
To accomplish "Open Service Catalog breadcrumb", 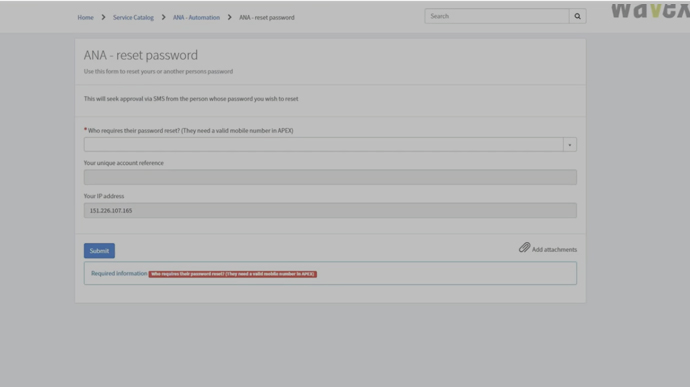I will [133, 18].
